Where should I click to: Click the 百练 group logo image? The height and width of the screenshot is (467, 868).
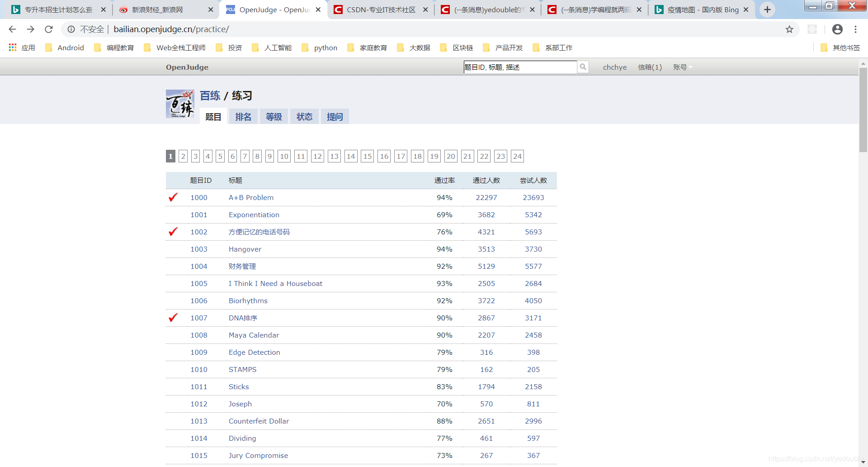click(x=180, y=104)
